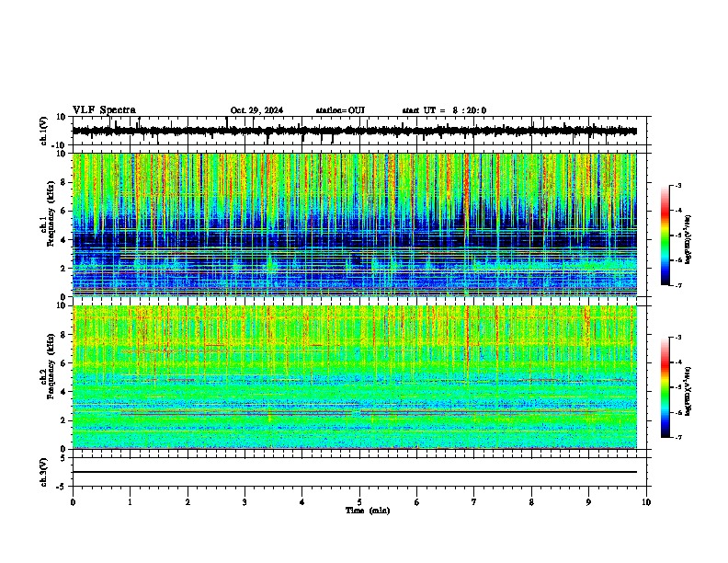This screenshot has width=728, height=563.
Task: Click the ch.1 color bar log(PSD) label
Action: coord(688,240)
